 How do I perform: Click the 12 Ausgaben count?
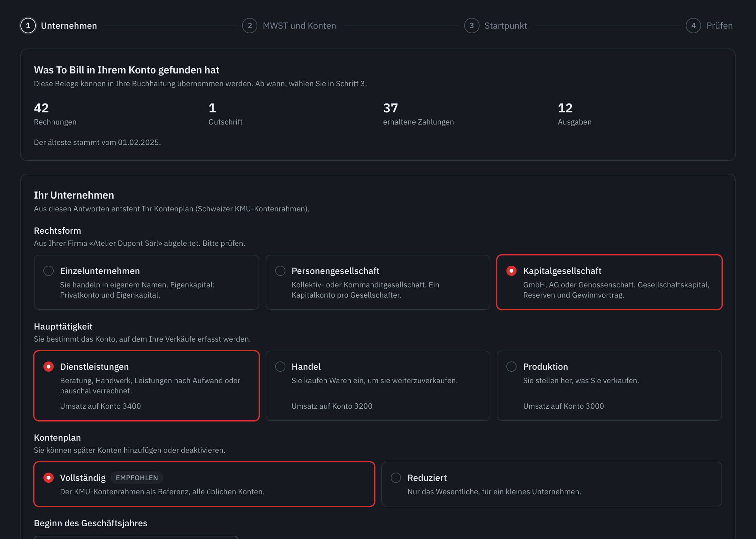574,114
